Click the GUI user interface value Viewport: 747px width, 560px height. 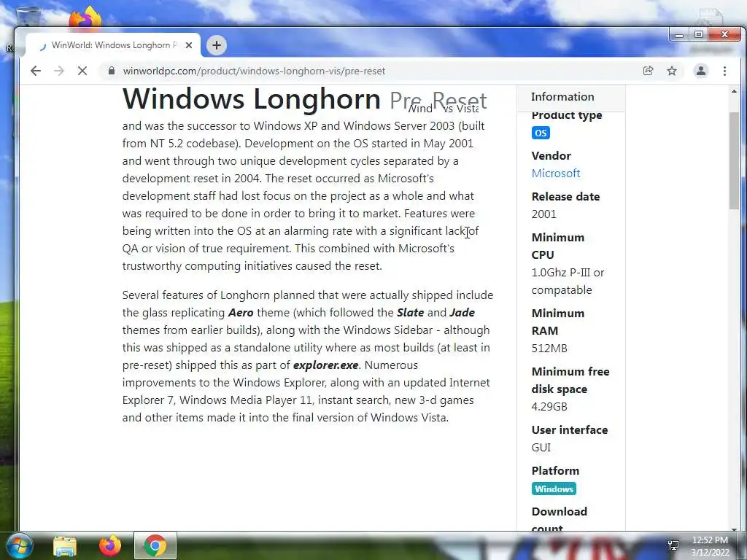tap(541, 448)
